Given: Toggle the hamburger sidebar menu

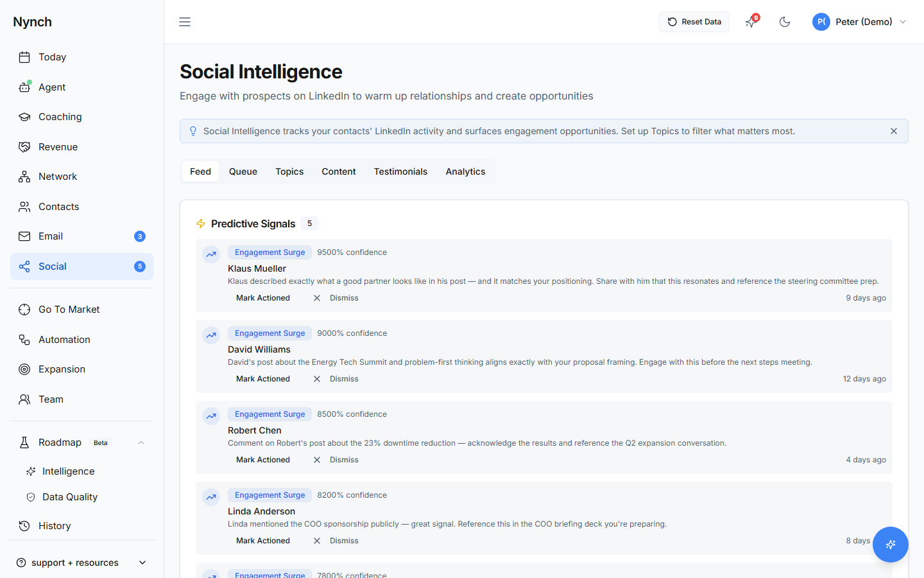Looking at the screenshot, I should 185,22.
